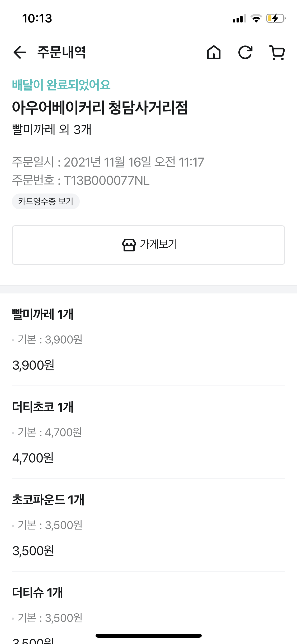Go to home via house icon
This screenshot has width=297, height=644.
214,52
